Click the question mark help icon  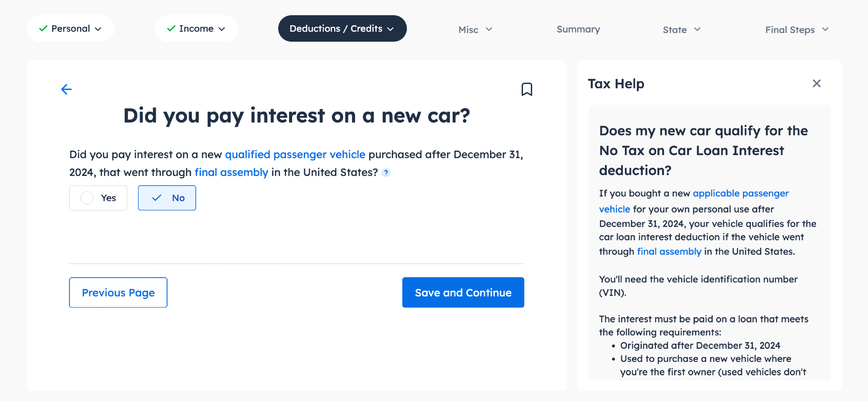pos(386,173)
